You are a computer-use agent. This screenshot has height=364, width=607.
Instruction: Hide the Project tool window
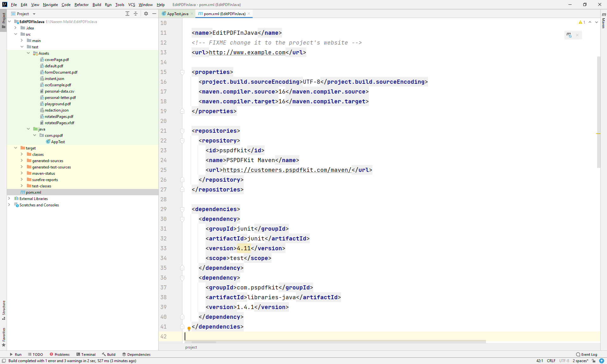tap(154, 14)
